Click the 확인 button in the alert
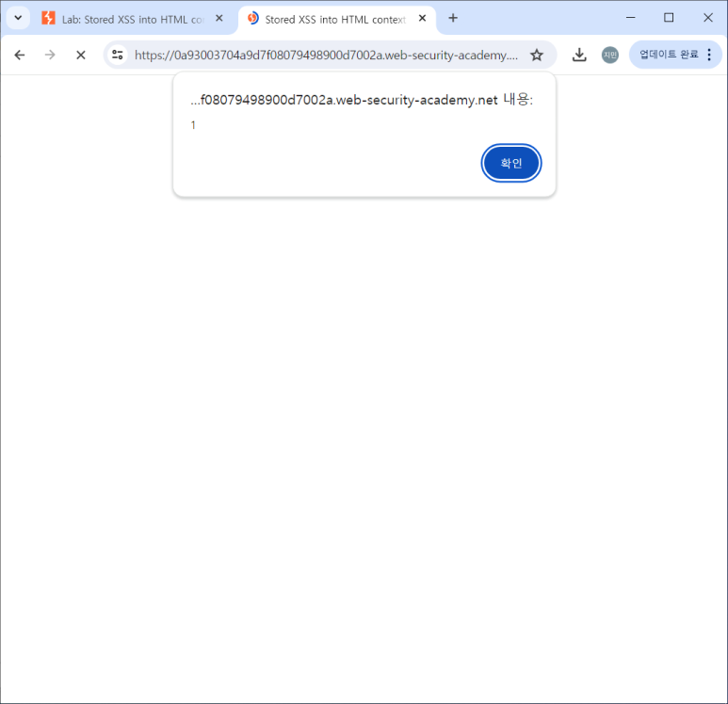This screenshot has height=704, width=728. [510, 163]
